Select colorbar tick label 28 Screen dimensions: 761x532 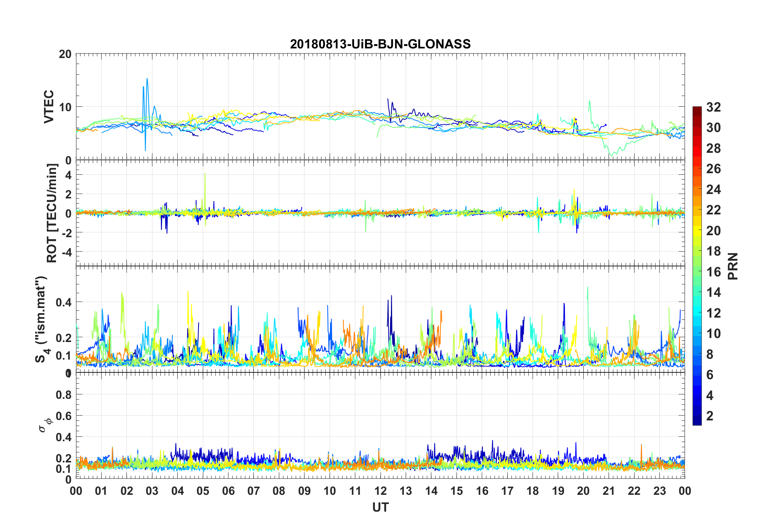tap(713, 148)
